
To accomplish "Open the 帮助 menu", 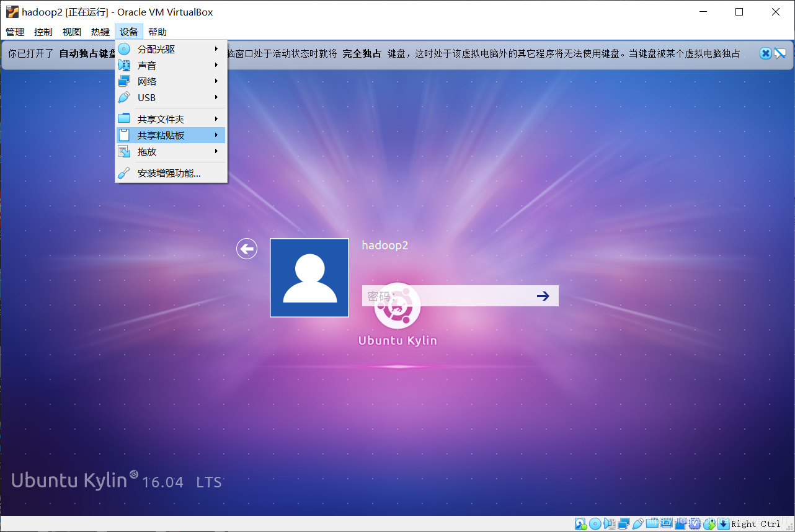I will pyautogui.click(x=158, y=32).
